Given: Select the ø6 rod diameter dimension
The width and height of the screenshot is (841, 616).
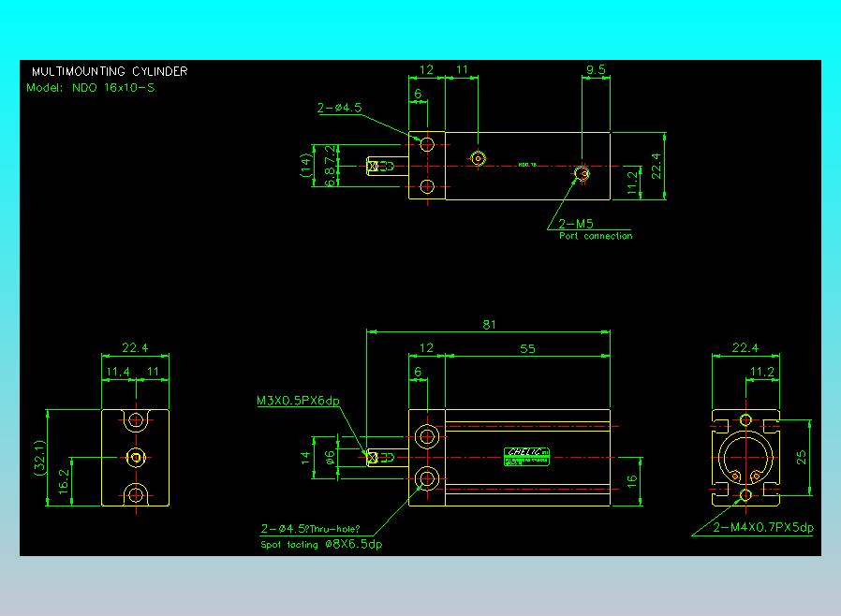Looking at the screenshot, I should coord(330,457).
